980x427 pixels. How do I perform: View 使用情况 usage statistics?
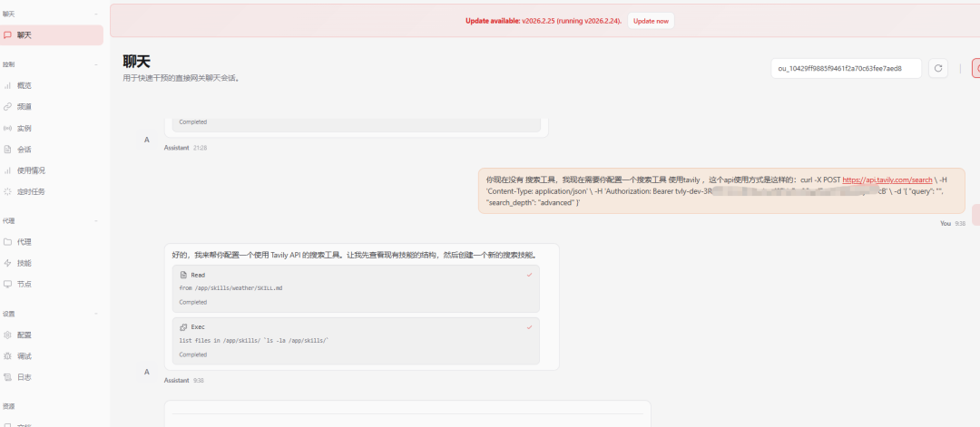pyautogui.click(x=30, y=170)
